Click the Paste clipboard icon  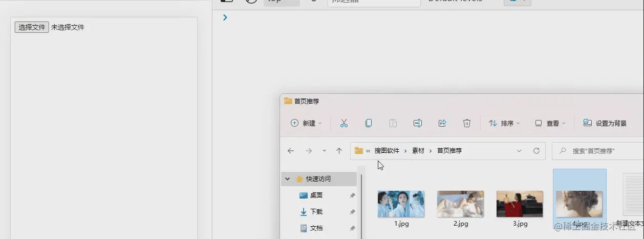pyautogui.click(x=393, y=123)
